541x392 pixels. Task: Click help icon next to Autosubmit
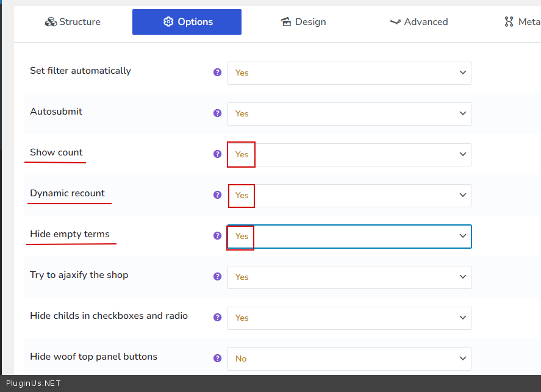pos(217,113)
